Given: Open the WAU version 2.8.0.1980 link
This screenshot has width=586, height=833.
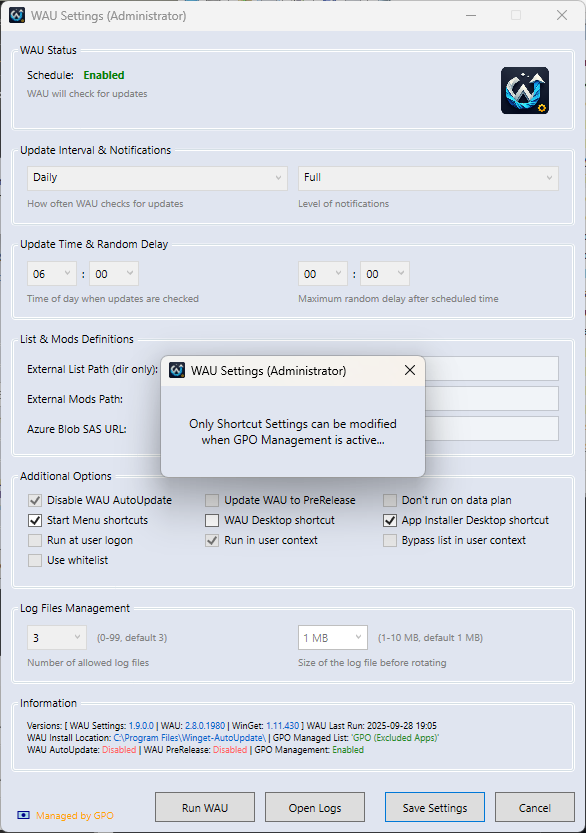Looking at the screenshot, I should tap(205, 726).
